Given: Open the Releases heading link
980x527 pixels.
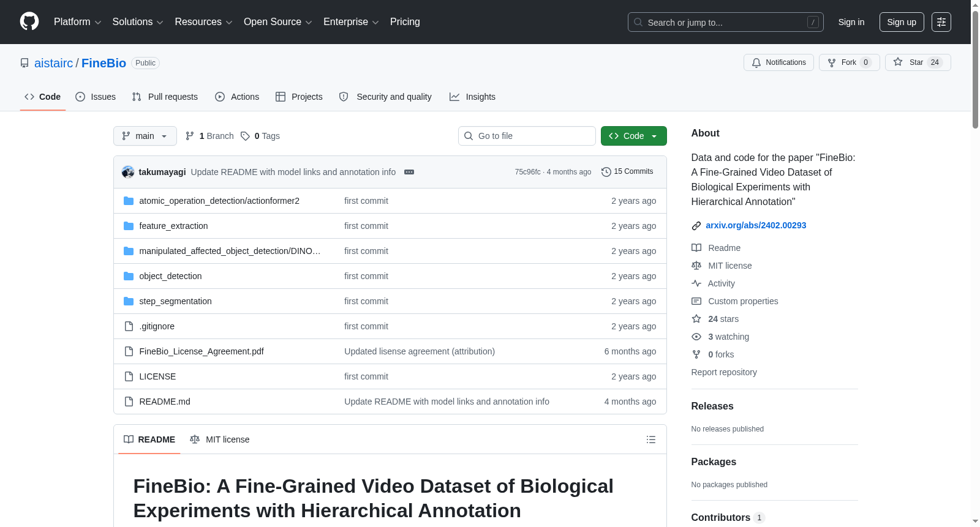Looking at the screenshot, I should point(712,406).
